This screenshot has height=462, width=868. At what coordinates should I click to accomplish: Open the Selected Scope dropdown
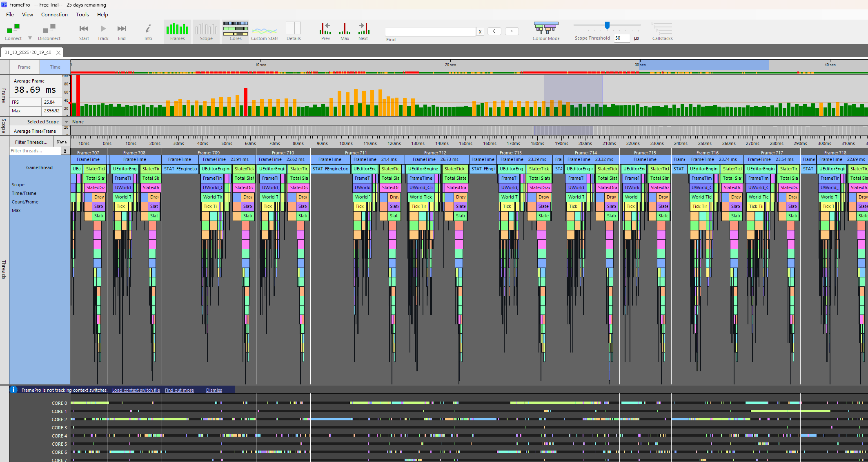pyautogui.click(x=66, y=122)
